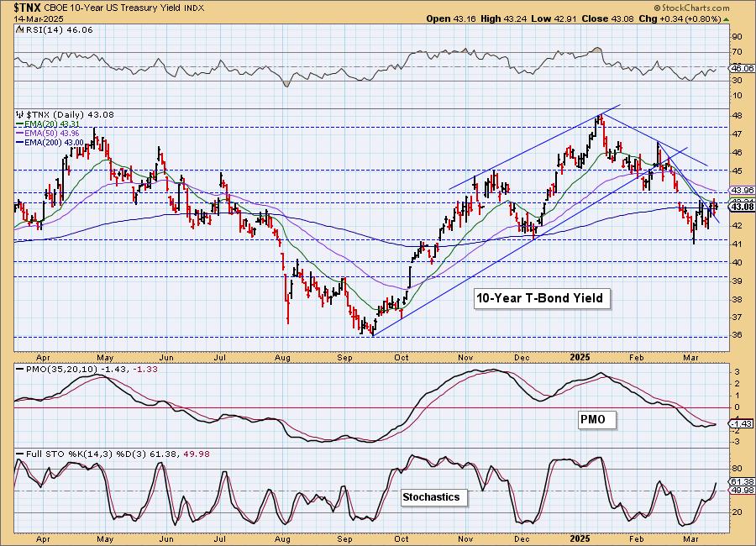The image size is (756, 546).
Task: Click the 'RSI(14) 46.06' indicator label
Action: point(58,30)
